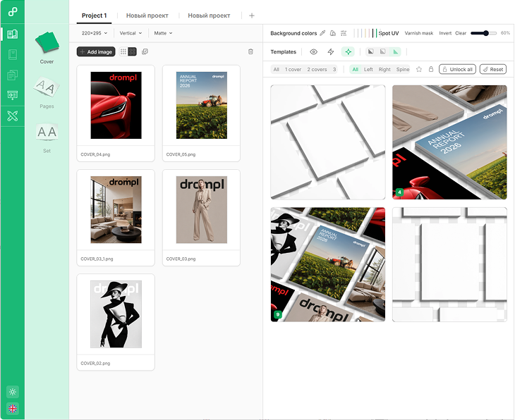This screenshot has height=420, width=515.
Task: Add a new project tab with plus
Action: pos(252,16)
